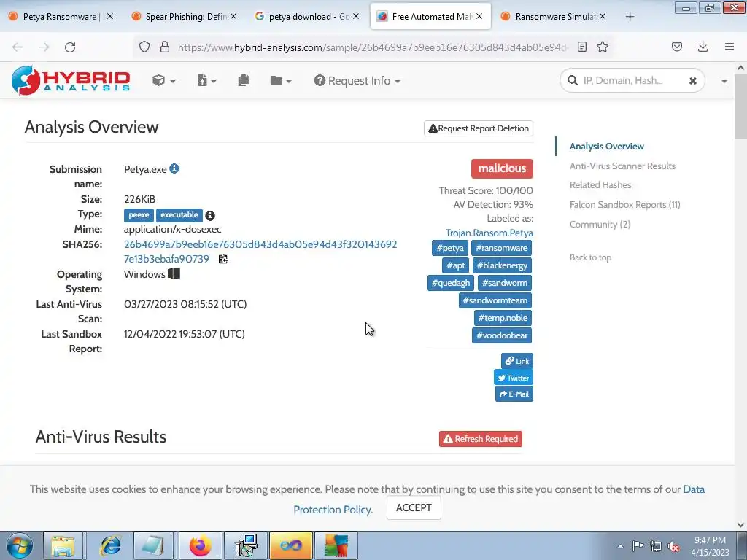Open Windows Start menu
747x560 pixels.
20,545
